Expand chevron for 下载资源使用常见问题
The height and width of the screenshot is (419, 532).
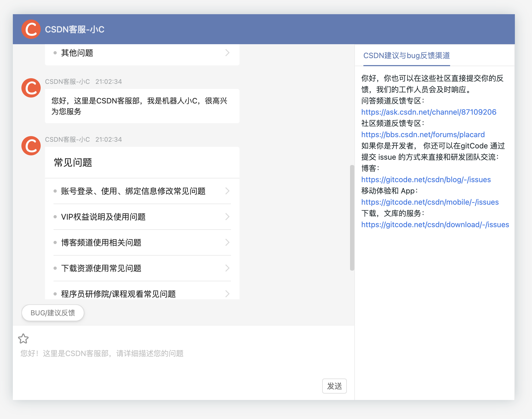pos(227,268)
